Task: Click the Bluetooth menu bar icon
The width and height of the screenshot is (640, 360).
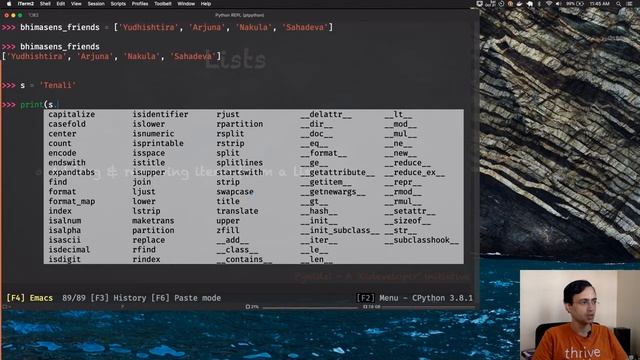Action: click(x=539, y=4)
